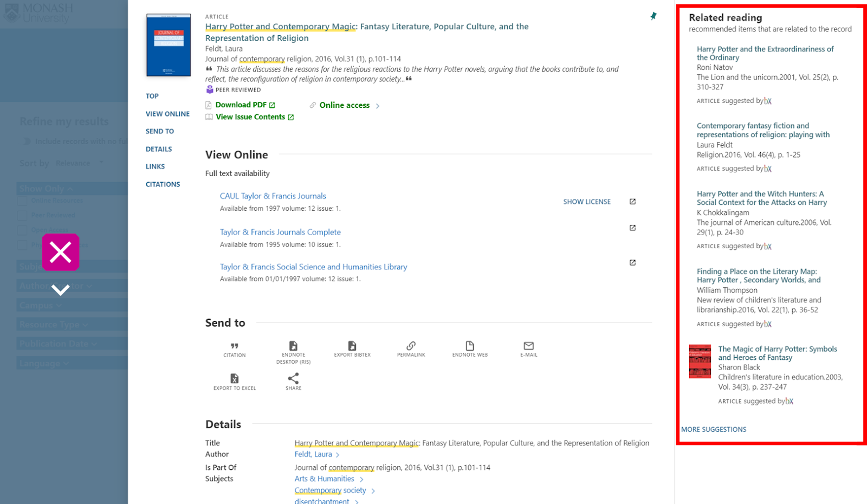The height and width of the screenshot is (504, 867).
Task: Open Social Science and Humanities Library external icon
Action: [x=632, y=262]
